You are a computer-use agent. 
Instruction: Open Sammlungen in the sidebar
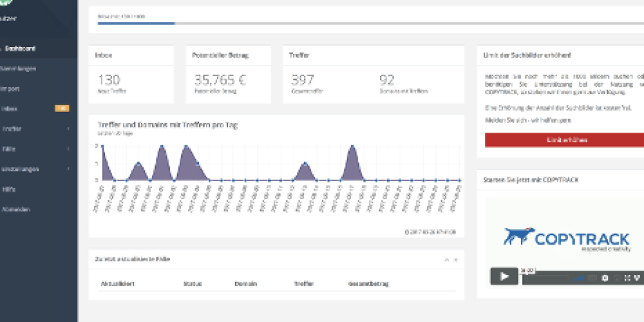tap(19, 68)
